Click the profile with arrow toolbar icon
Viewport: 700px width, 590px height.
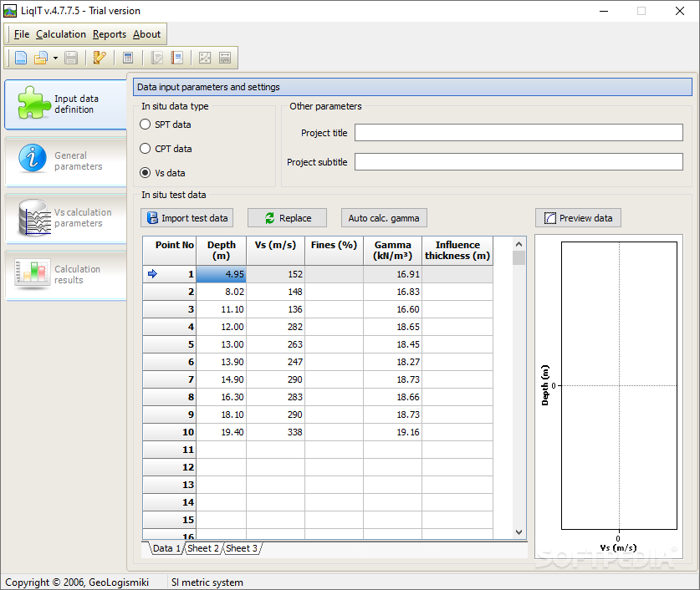[225, 58]
